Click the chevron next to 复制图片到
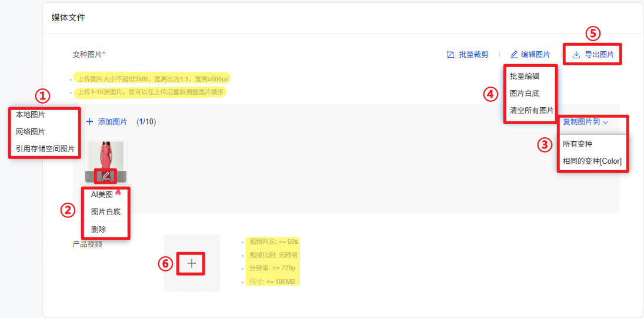Screen dimensions: 644x318 [605, 122]
